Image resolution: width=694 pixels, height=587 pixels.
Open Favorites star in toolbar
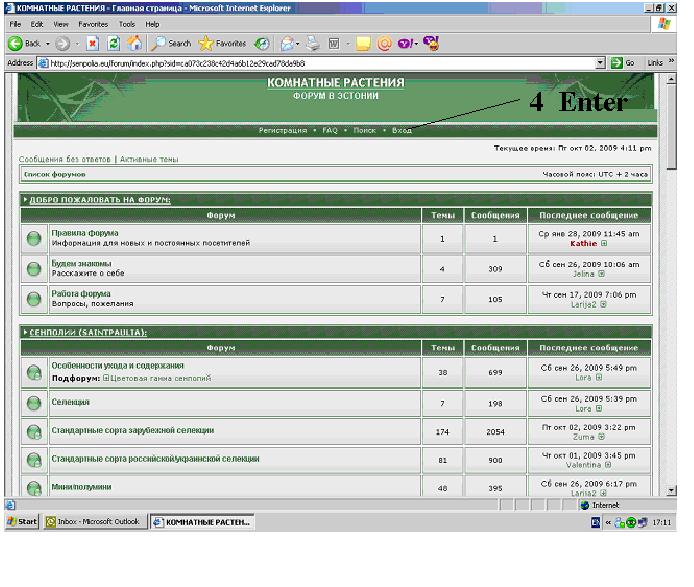pos(222,44)
